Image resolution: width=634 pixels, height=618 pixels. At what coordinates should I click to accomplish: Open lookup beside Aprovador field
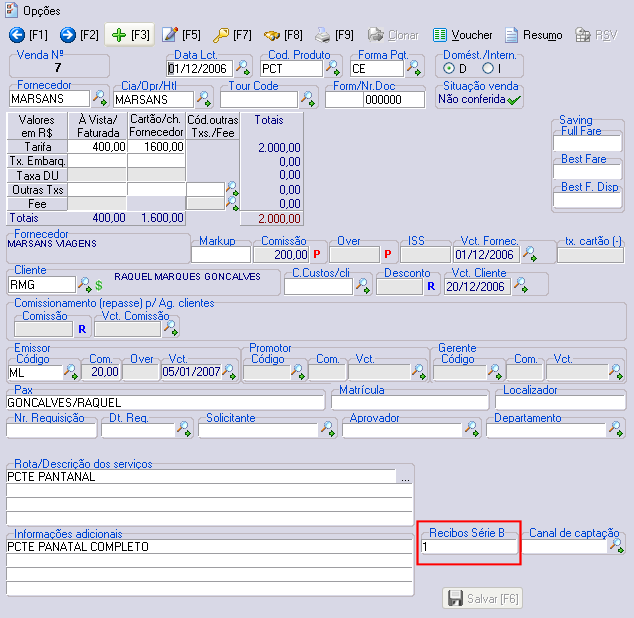471,429
